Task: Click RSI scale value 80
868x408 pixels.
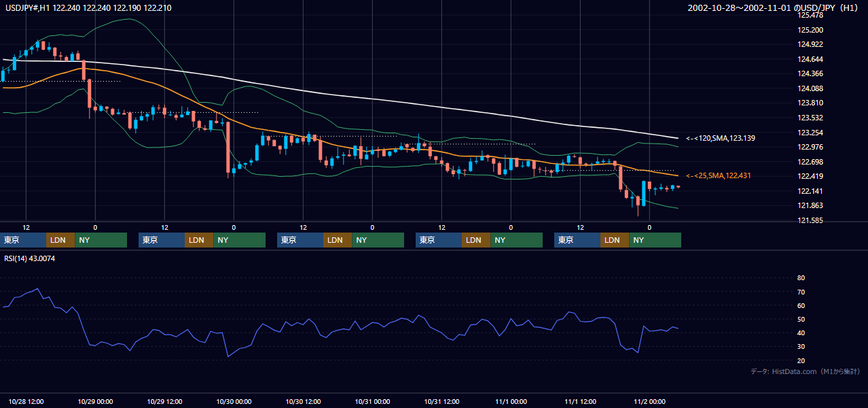Action: [x=801, y=278]
